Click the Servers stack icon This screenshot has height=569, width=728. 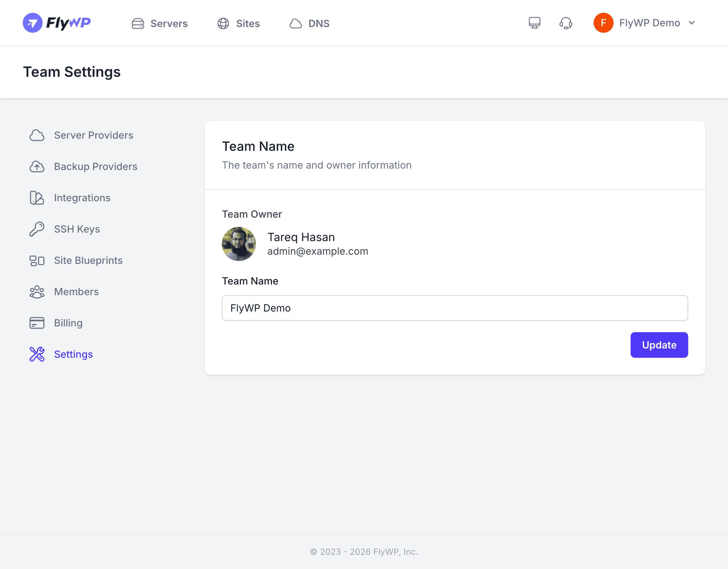click(138, 23)
